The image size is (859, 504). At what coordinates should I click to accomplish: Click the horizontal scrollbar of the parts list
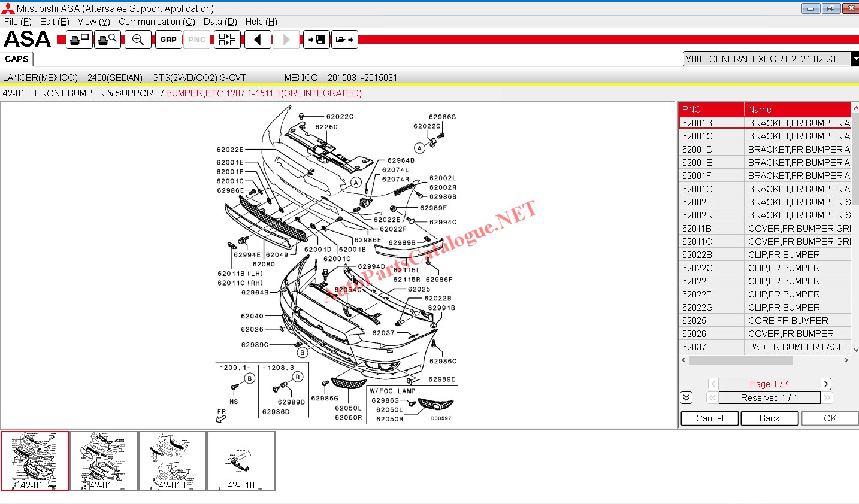(740, 360)
